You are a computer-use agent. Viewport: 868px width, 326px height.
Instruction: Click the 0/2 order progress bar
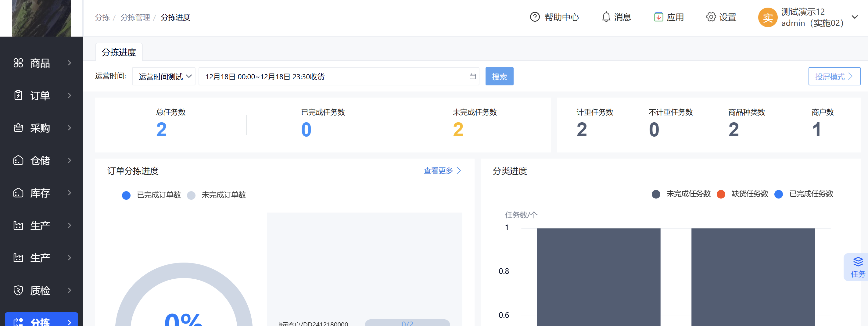pos(407,323)
